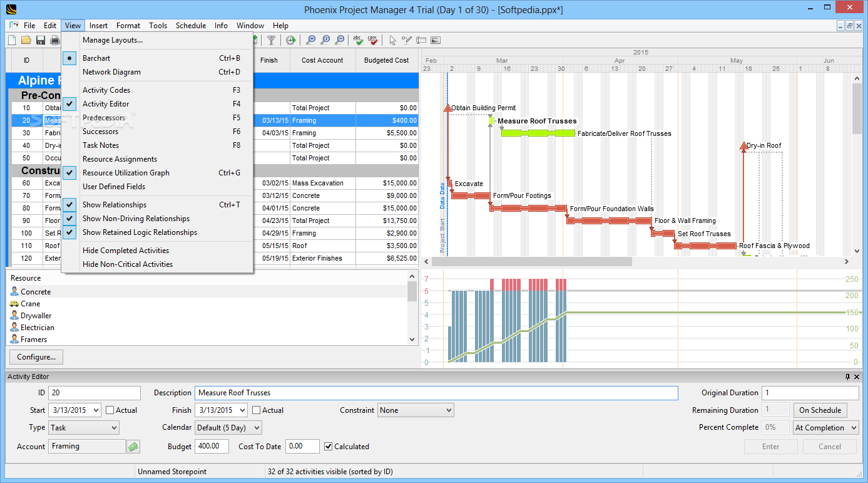Open the Constraint dropdown
Screen dimensions: 868x483
pos(416,410)
